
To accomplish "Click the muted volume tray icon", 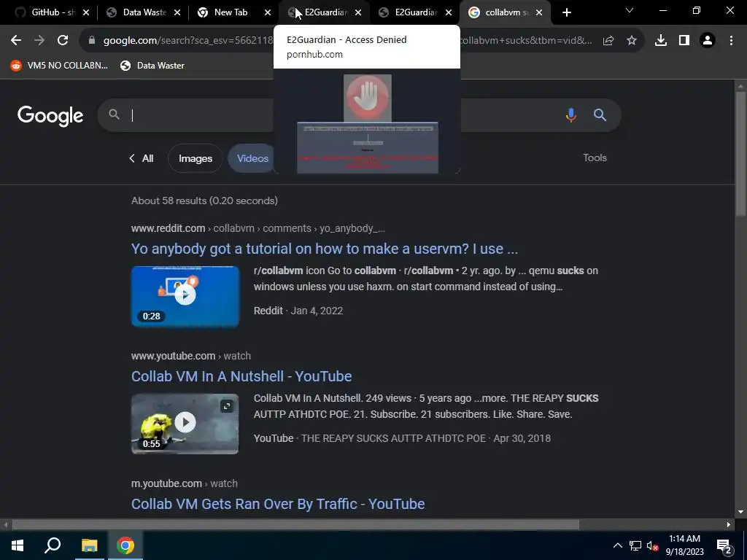I will (653, 545).
